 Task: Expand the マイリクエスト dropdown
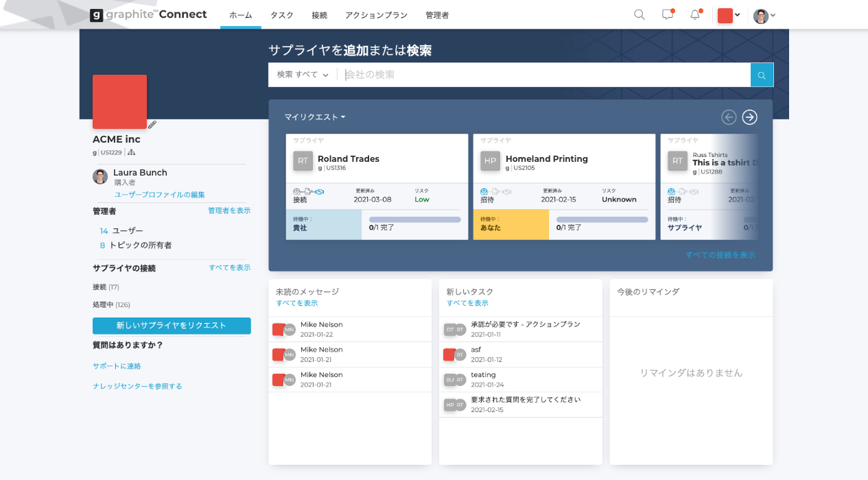point(315,117)
